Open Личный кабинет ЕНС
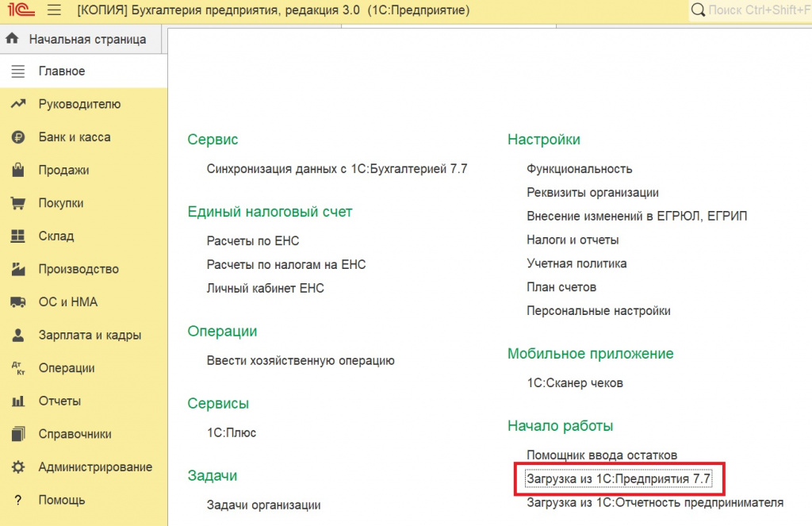This screenshot has height=526, width=812. (x=265, y=288)
